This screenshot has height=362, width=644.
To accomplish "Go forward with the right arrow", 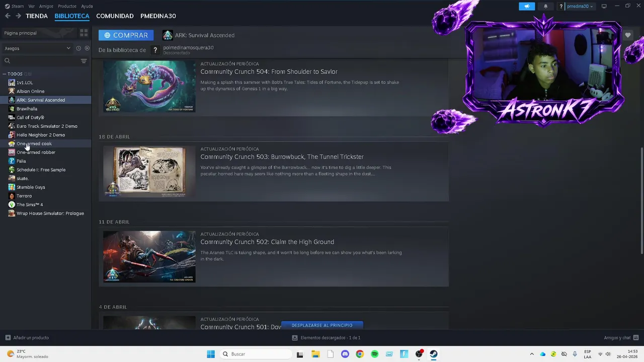I will coord(18,16).
